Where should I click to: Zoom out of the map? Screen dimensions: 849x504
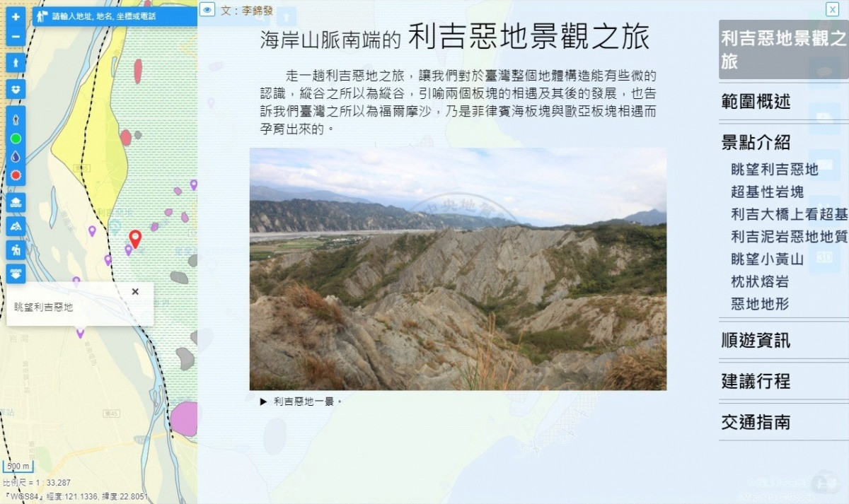16,36
